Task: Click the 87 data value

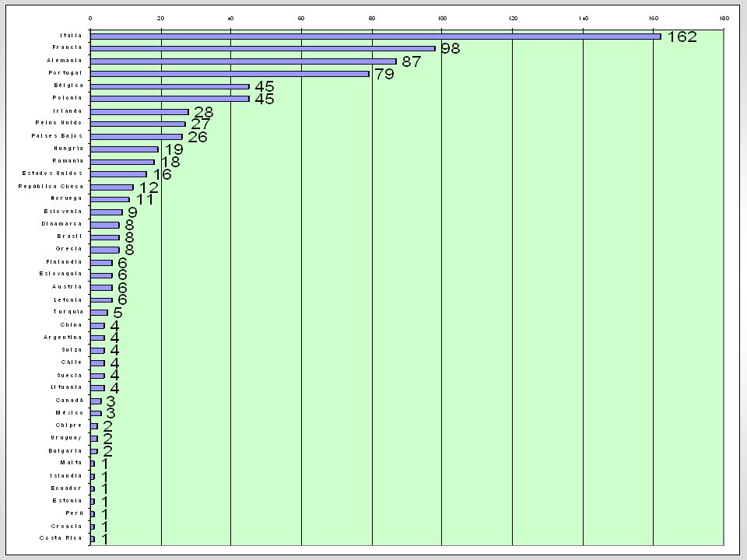Action: 412,61
